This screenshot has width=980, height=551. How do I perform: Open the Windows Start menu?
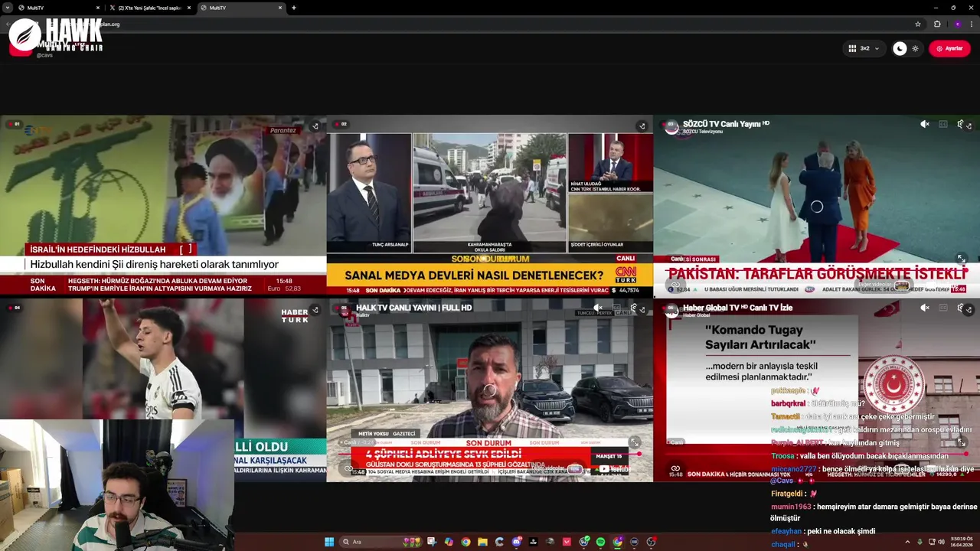[x=329, y=542]
